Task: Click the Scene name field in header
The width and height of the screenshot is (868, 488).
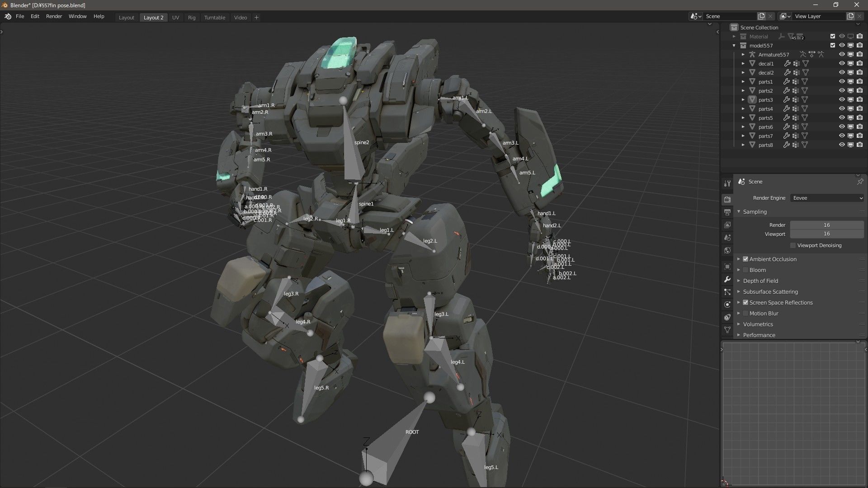Action: (730, 16)
